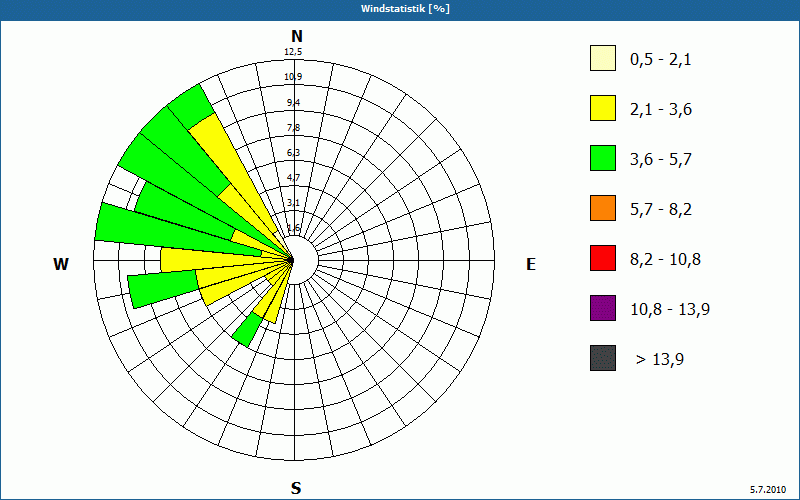Click the green 3,6 - 5,7 swatch
The image size is (800, 500).
click(x=603, y=158)
